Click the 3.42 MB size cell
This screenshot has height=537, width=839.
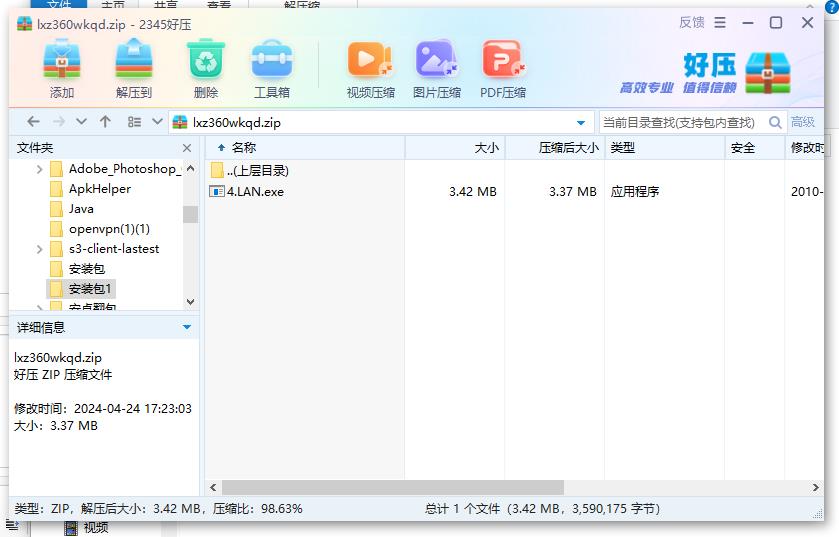click(472, 191)
